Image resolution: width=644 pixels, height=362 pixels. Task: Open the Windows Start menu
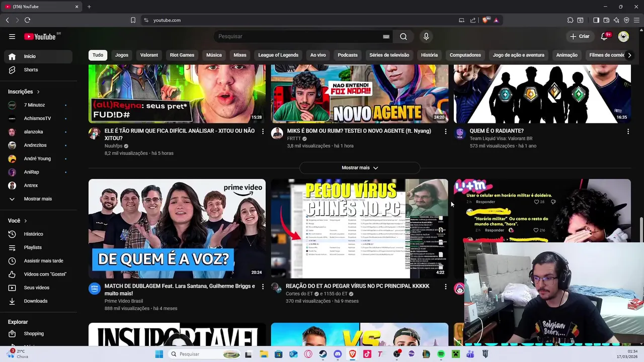click(159, 354)
